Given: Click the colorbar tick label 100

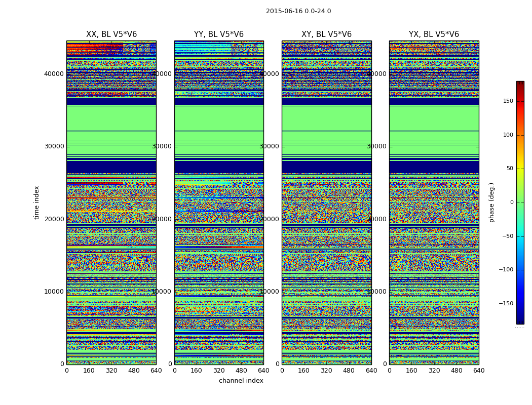Looking at the screenshot, I should click(508, 135).
